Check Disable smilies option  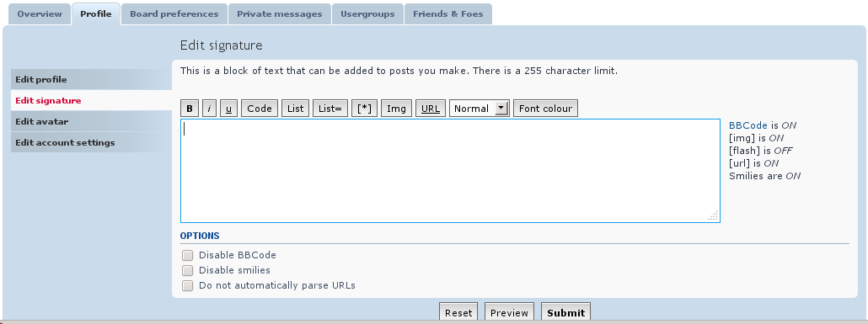pyautogui.click(x=188, y=270)
